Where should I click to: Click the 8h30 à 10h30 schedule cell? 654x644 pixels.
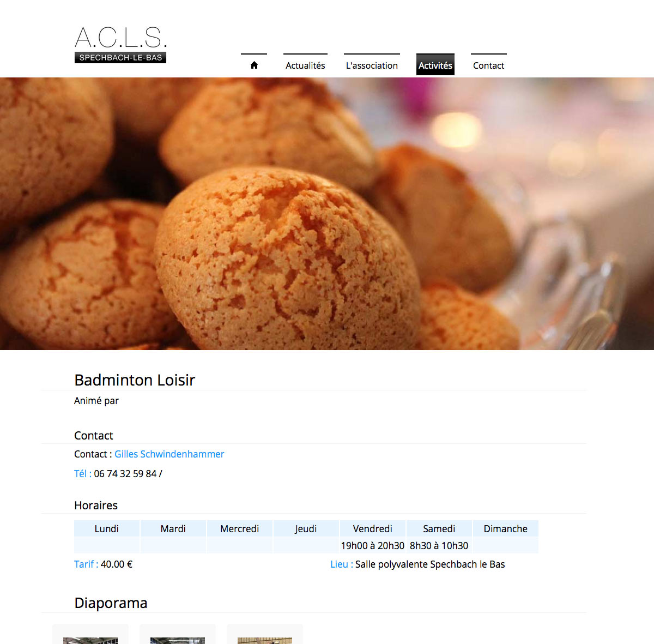point(439,545)
